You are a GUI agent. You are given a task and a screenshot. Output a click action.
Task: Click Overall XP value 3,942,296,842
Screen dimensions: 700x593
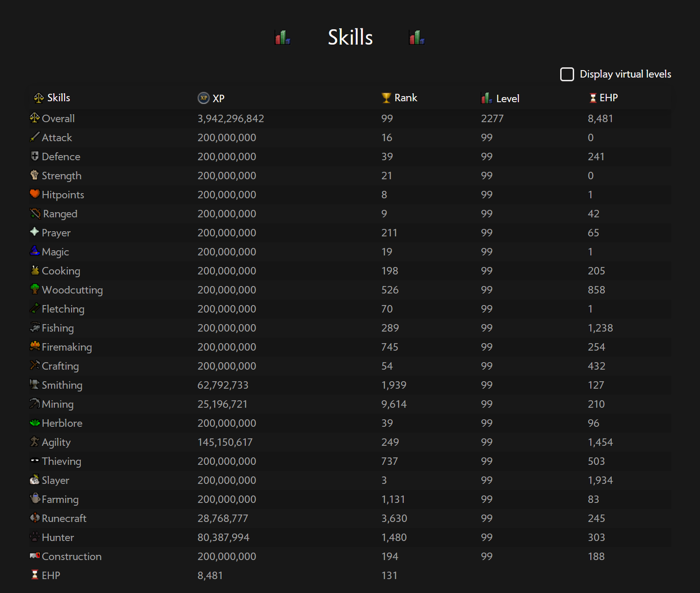[x=231, y=118]
